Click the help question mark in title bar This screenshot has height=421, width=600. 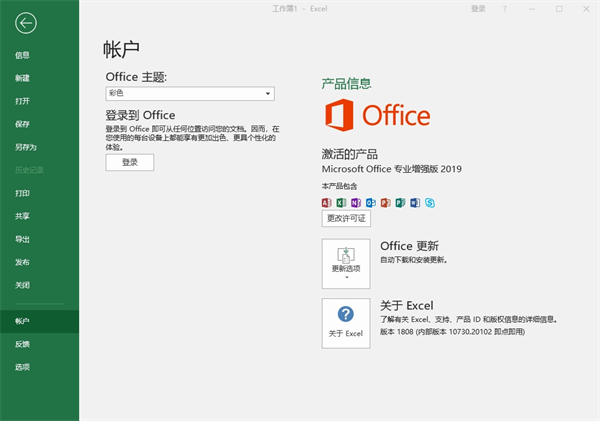pos(505,9)
